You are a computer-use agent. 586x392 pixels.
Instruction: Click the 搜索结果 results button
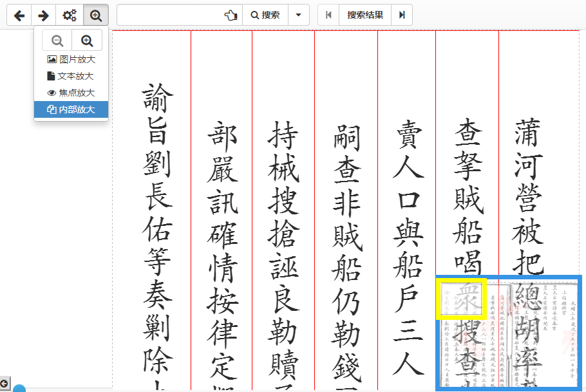tap(364, 15)
